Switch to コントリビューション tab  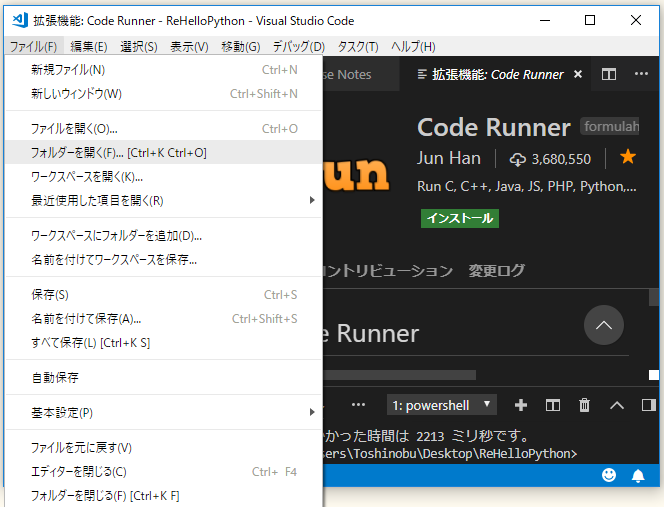coord(387,270)
